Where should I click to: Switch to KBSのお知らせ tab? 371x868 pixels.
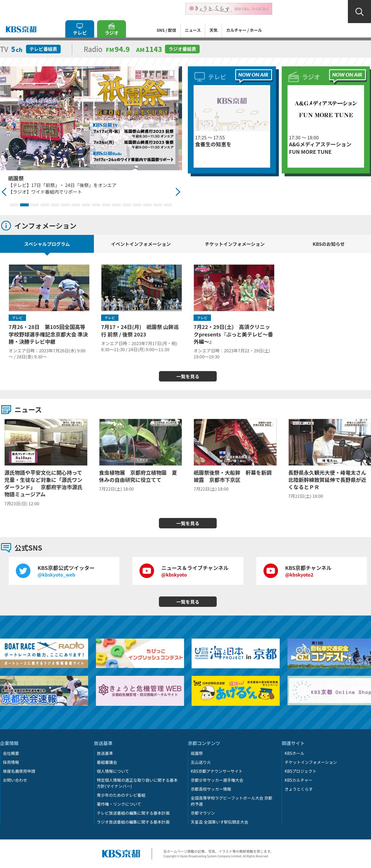click(x=328, y=244)
